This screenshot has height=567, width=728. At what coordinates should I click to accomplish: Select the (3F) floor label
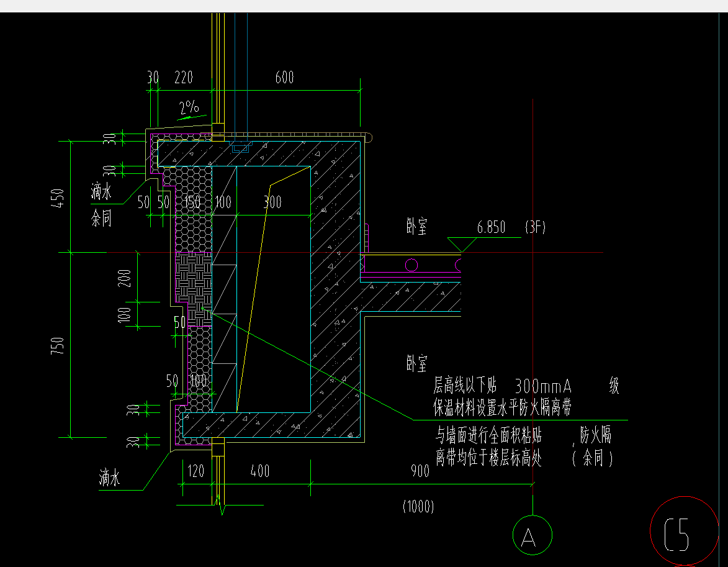pyautogui.click(x=534, y=228)
